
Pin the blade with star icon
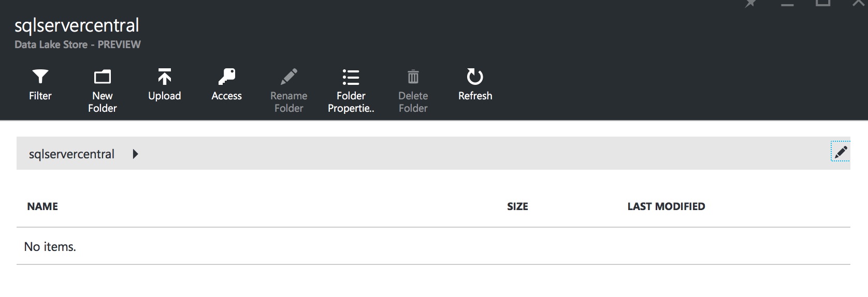point(750,3)
